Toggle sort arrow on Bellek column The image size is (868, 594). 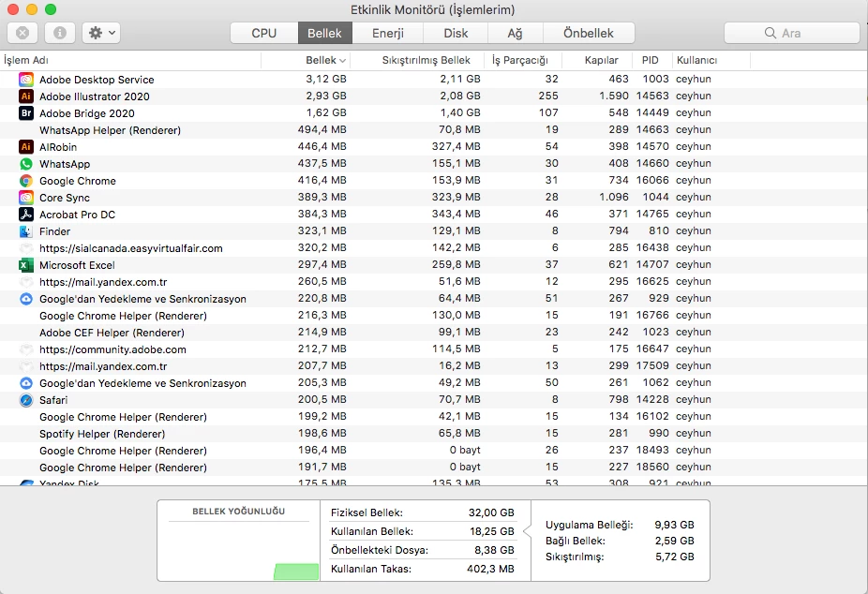coord(342,60)
